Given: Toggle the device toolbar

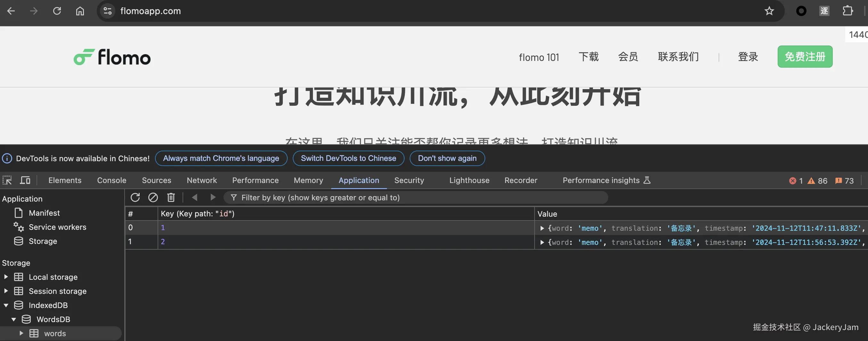Looking at the screenshot, I should click(25, 180).
